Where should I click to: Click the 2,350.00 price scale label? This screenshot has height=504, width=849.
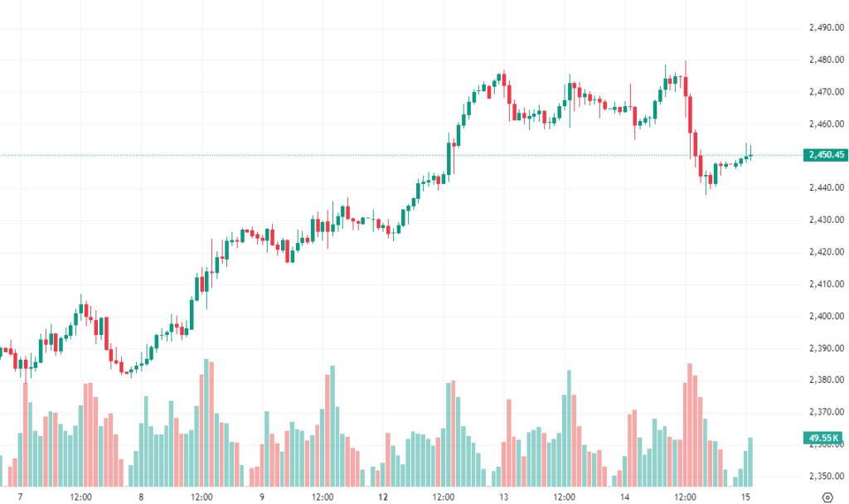pos(826,476)
